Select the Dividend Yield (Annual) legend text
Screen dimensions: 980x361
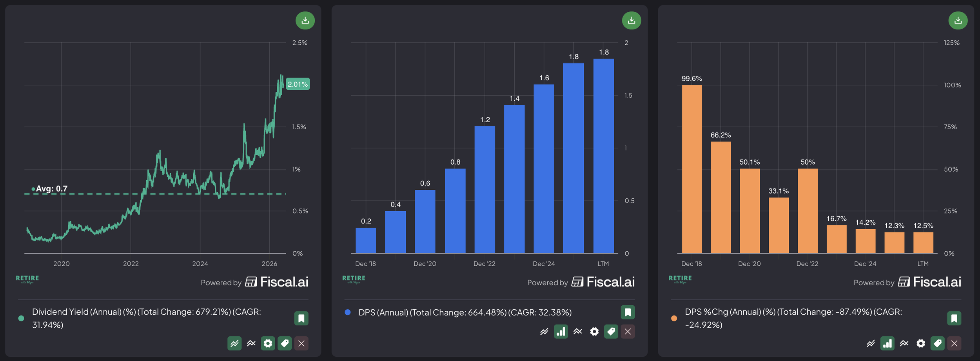click(147, 318)
